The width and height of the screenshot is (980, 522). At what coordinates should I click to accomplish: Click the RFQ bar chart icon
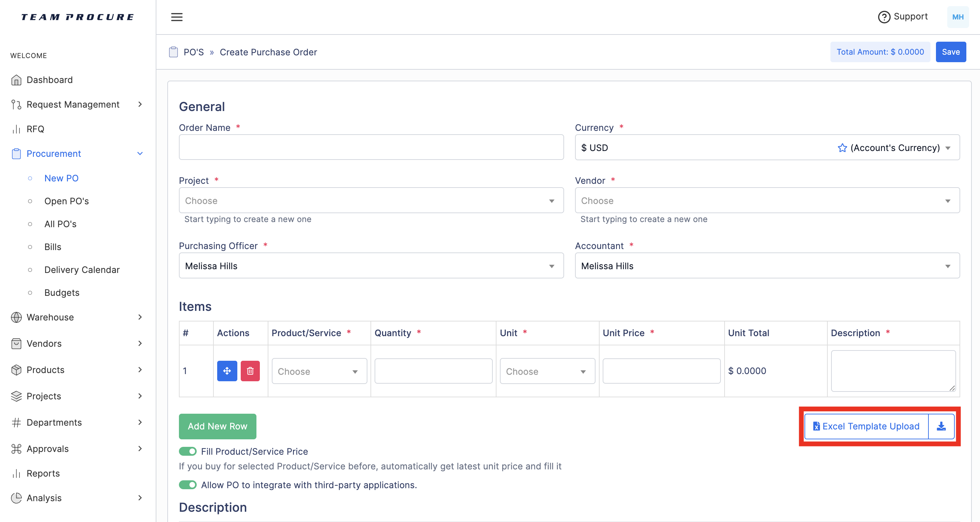tap(16, 129)
